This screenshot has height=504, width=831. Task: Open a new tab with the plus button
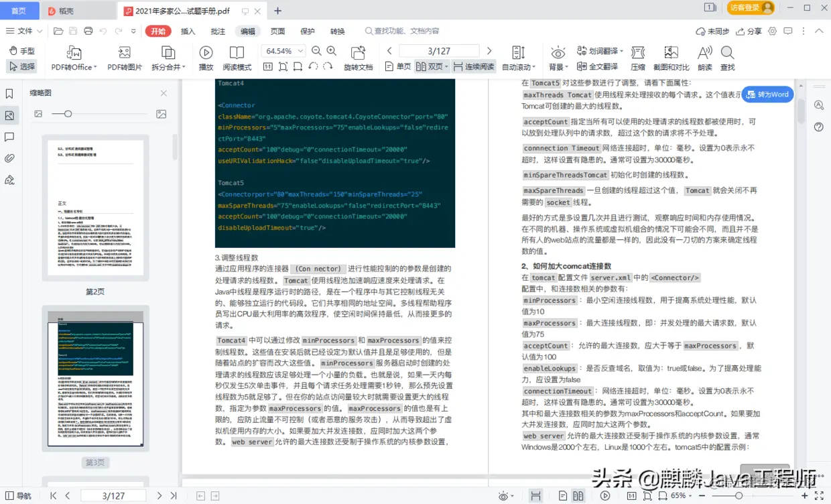point(277,11)
